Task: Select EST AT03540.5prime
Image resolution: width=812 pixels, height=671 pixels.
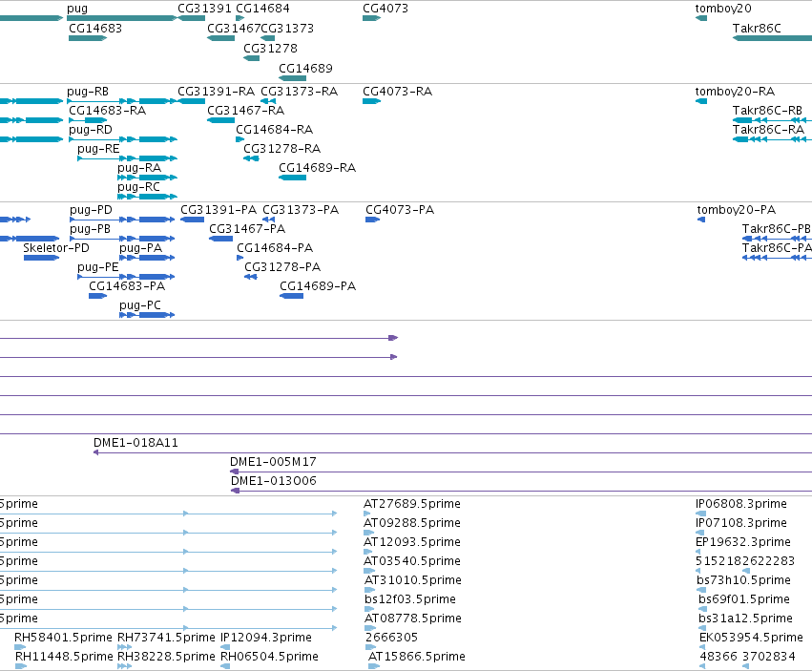Action: [x=411, y=561]
